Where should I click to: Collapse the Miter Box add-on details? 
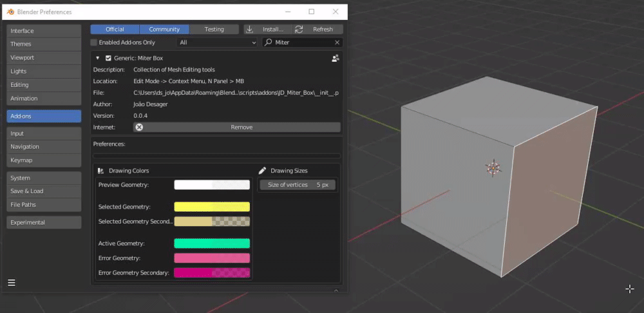pos(98,59)
